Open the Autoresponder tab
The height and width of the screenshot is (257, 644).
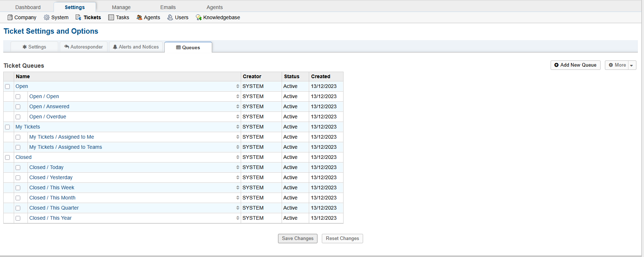pyautogui.click(x=84, y=47)
